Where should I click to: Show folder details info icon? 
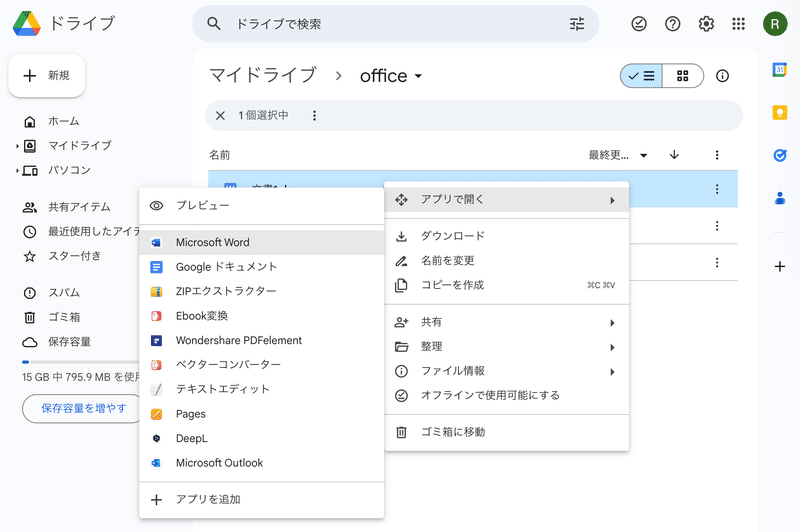tap(723, 76)
